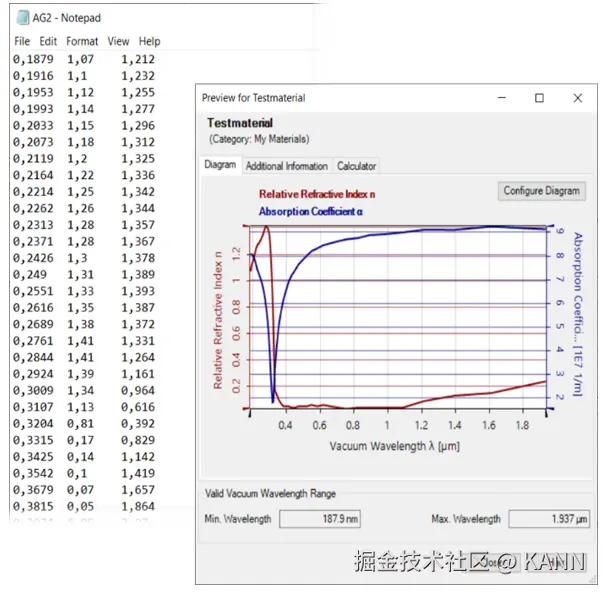Viewport: 603px width, 592px height.
Task: Click the value 0,3009 in Notepad
Action: [33, 390]
